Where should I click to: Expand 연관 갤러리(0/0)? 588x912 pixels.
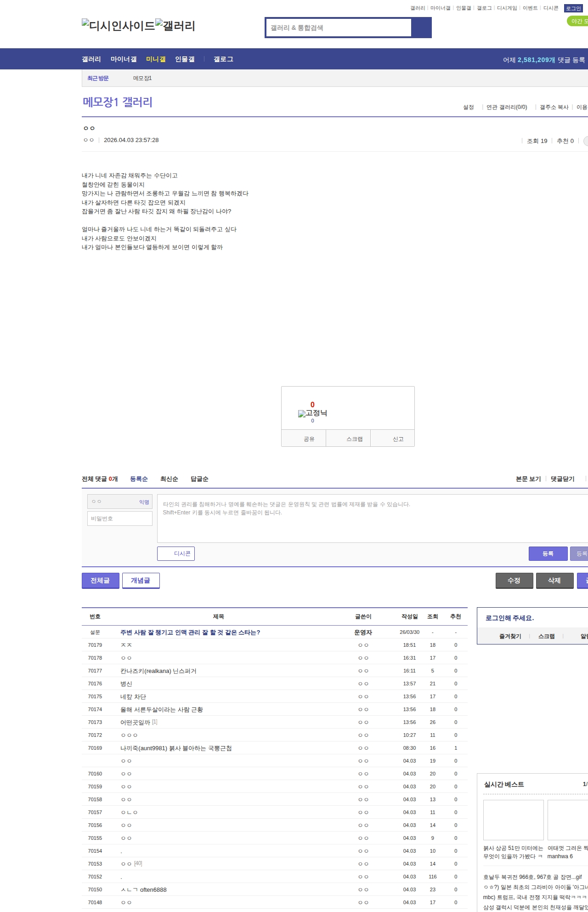(x=507, y=107)
